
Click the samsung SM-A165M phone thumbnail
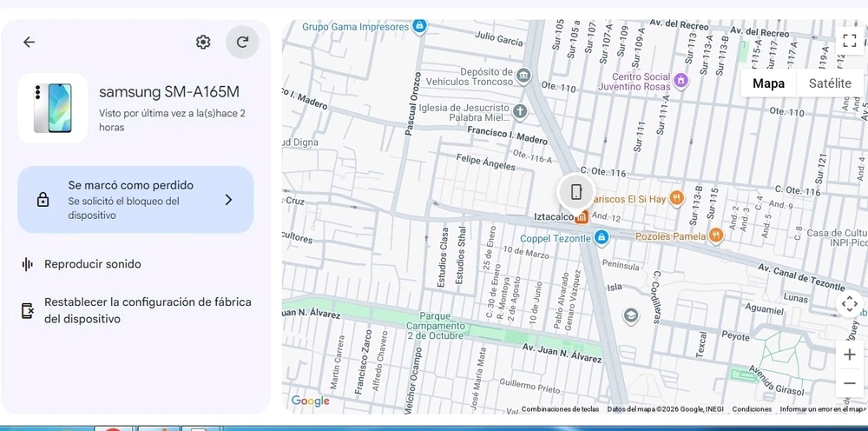(53, 108)
